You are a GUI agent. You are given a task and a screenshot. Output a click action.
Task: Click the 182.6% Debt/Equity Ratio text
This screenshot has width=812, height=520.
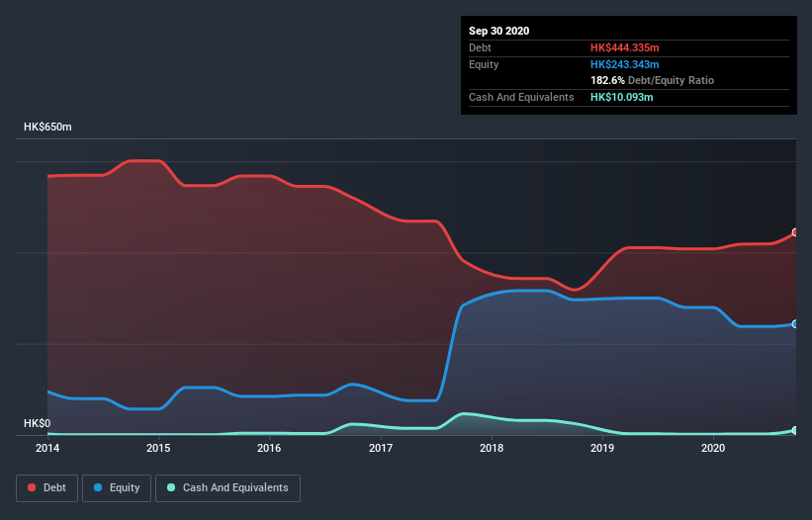[653, 81]
